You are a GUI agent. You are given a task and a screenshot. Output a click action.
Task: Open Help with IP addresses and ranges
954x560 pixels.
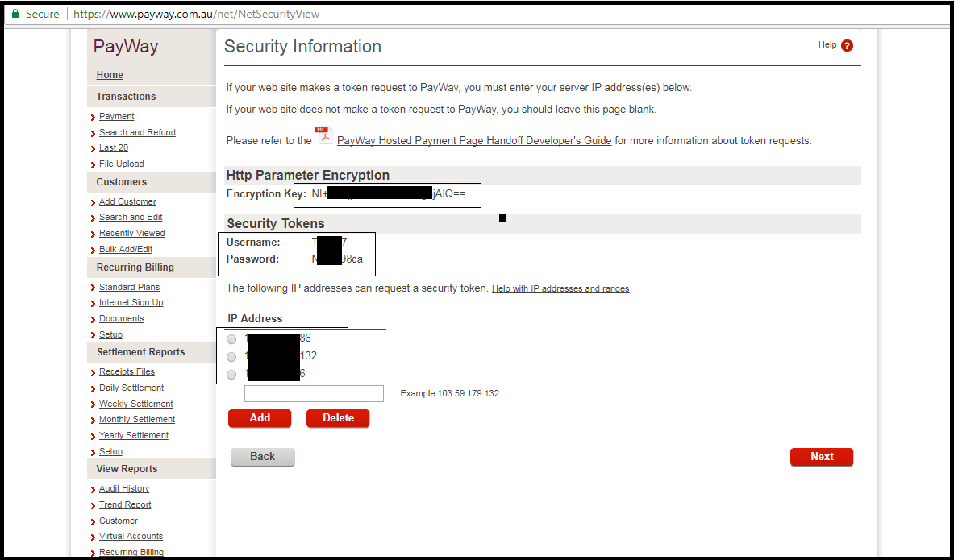coord(560,288)
